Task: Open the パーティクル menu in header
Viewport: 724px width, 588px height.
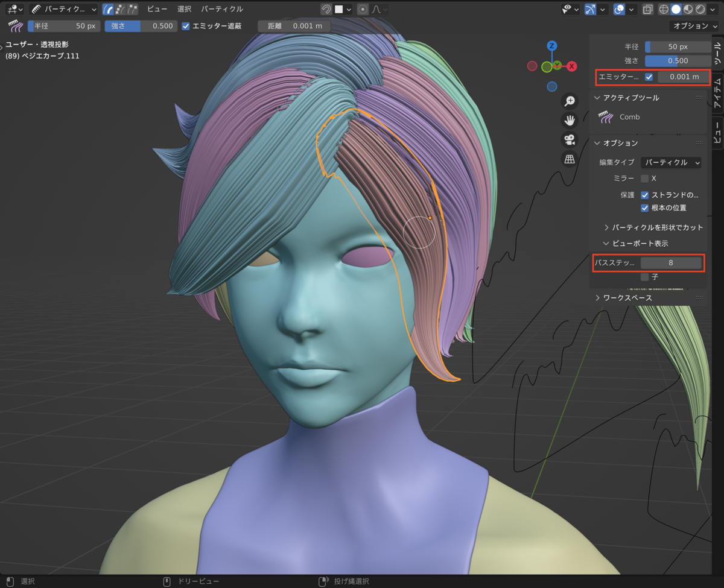Action: pyautogui.click(x=222, y=9)
